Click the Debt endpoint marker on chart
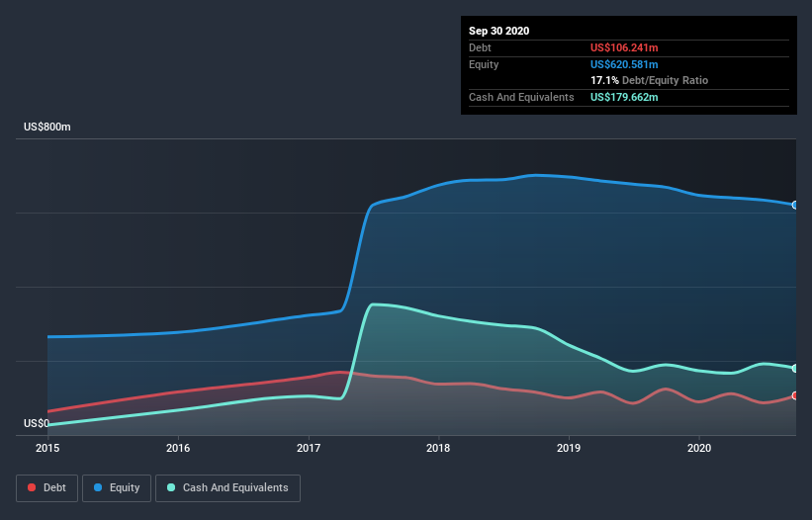This screenshot has height=520, width=812. coord(795,395)
